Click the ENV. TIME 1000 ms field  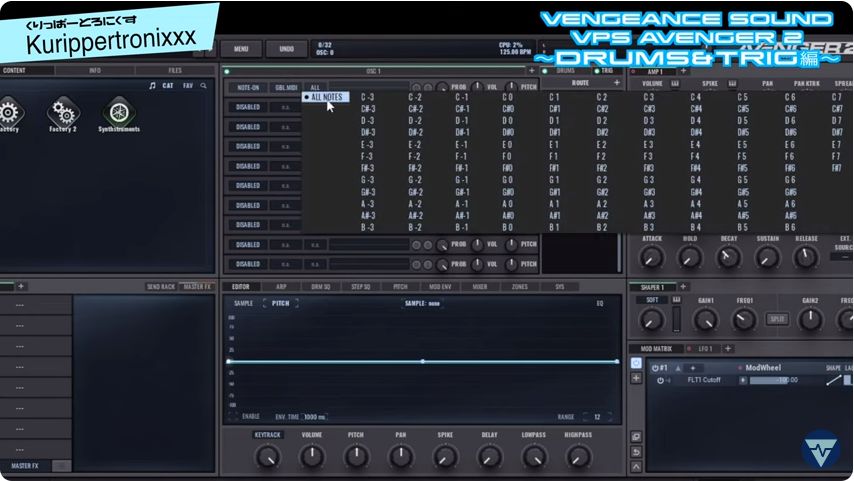click(x=314, y=417)
